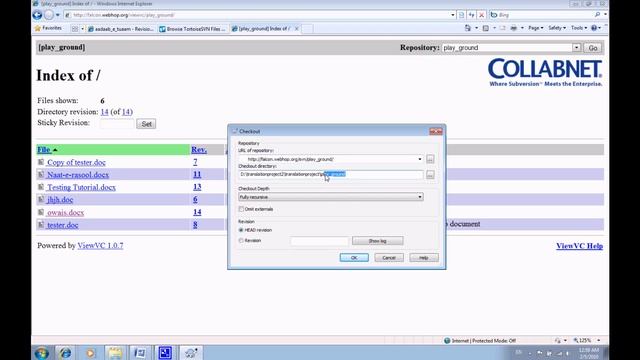Viewport: 640px width, 360px height.
Task: Click Help in Checkout dialog
Action: point(424,258)
